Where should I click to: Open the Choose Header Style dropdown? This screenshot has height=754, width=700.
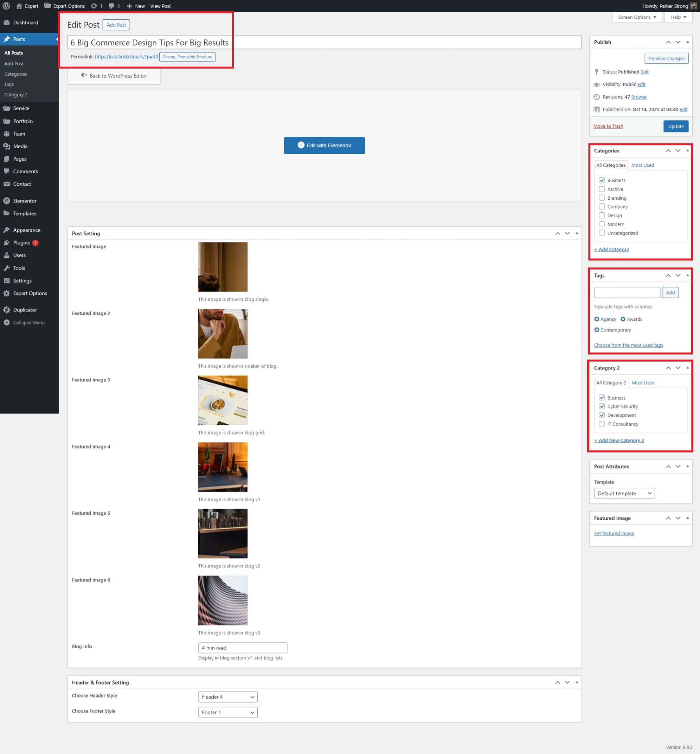[x=227, y=697]
